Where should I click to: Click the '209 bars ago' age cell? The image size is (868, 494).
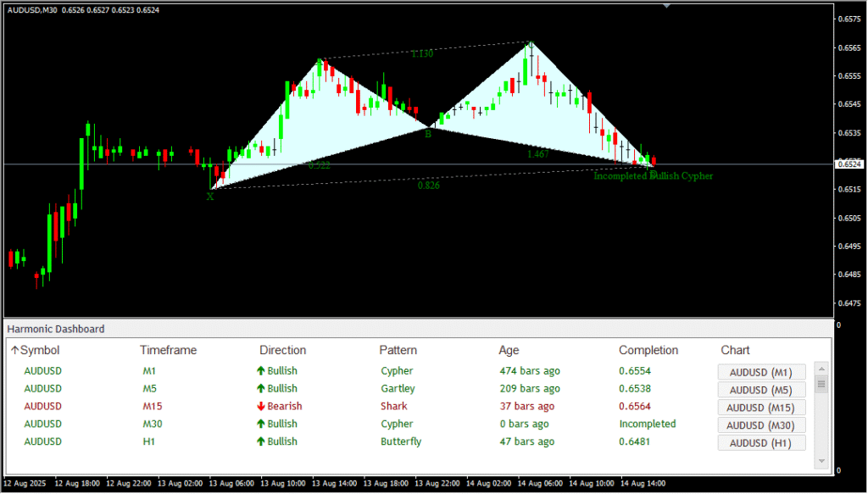pyautogui.click(x=530, y=389)
